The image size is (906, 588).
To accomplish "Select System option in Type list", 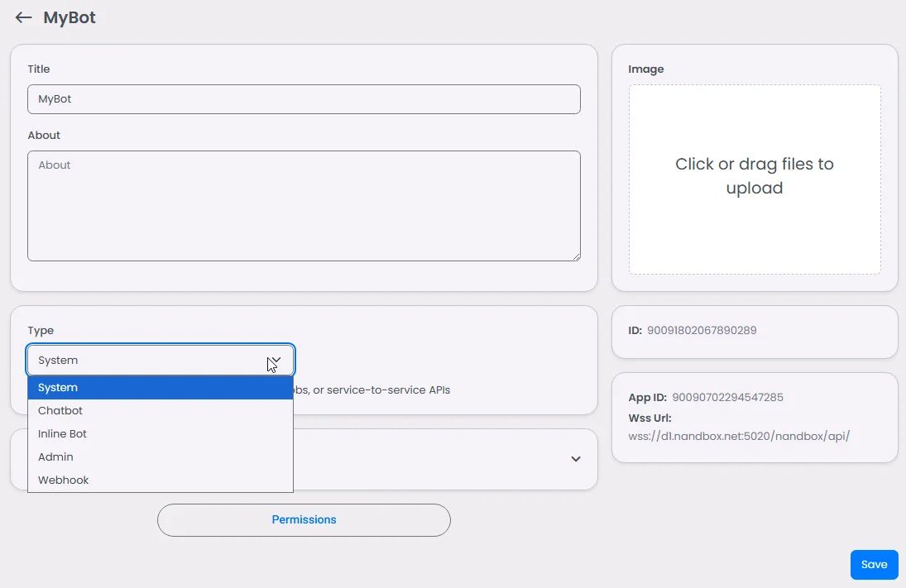I will (160, 388).
